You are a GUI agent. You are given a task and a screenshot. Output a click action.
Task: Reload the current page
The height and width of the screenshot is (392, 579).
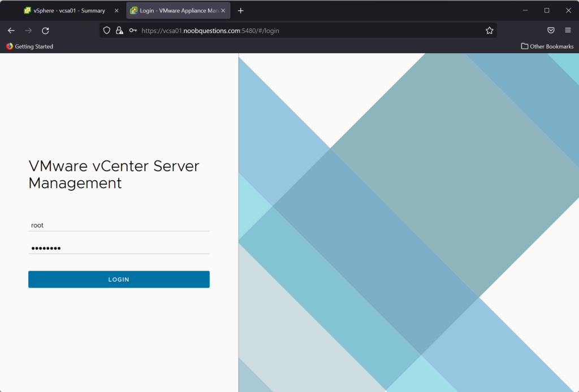(x=45, y=31)
